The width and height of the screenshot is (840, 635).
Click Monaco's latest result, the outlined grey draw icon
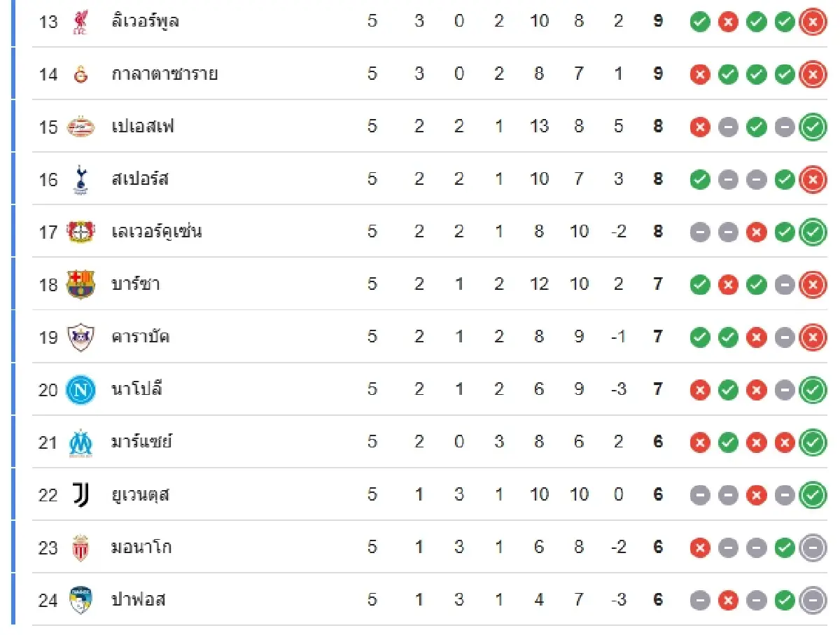812,547
